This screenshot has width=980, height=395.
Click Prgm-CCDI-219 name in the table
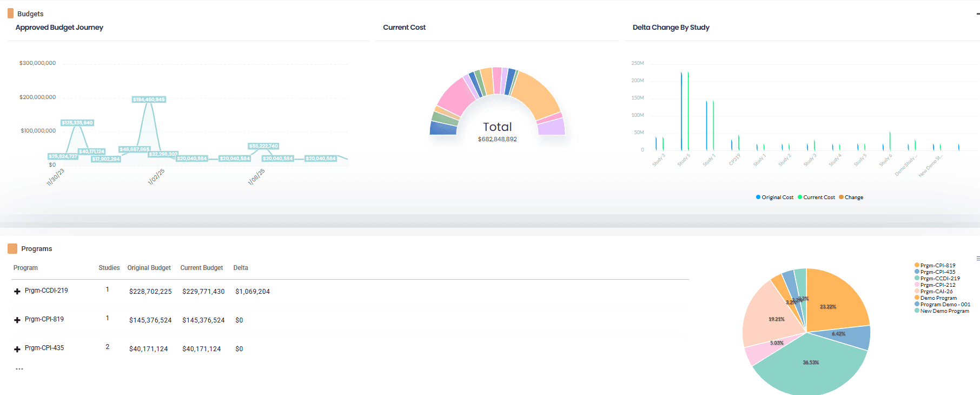[x=47, y=291]
